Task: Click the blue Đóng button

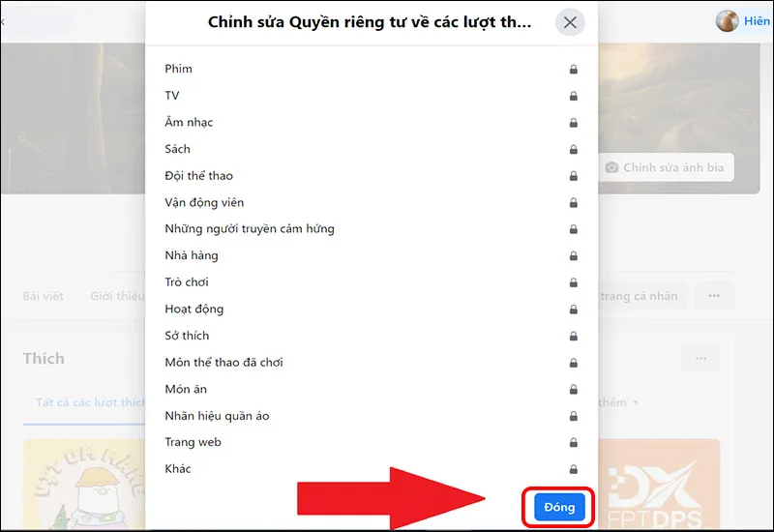Action: [559, 507]
